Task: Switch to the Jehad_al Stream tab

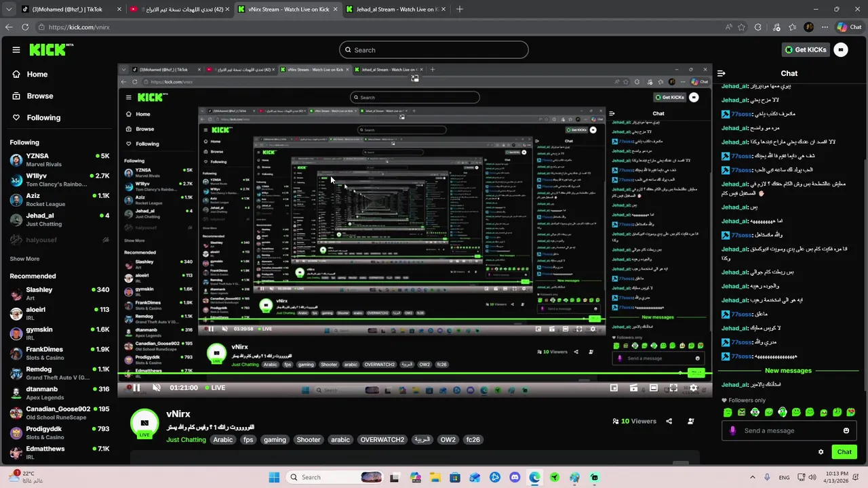Action: [397, 9]
